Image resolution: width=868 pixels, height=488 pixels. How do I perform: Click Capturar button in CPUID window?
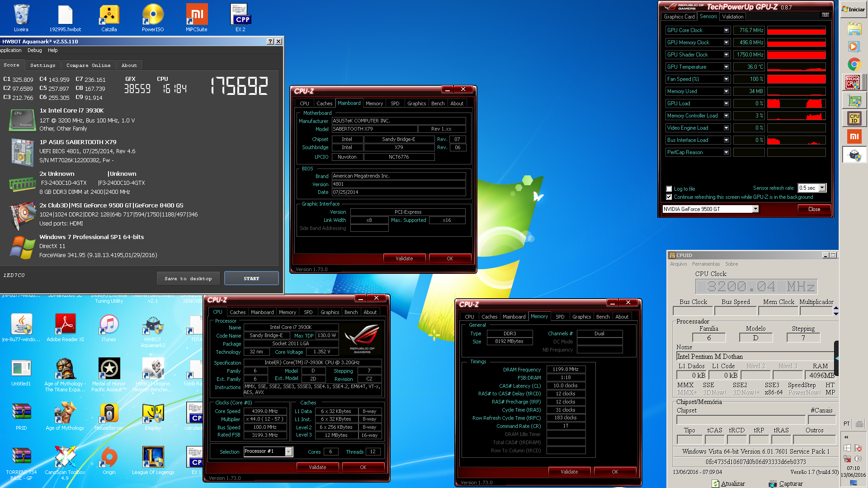click(786, 483)
